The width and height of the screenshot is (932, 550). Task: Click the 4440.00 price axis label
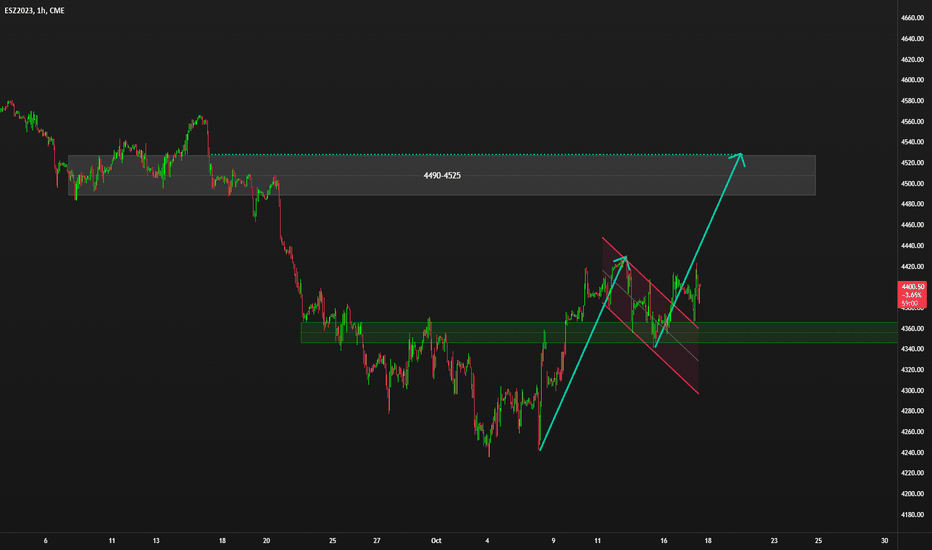[x=912, y=246]
